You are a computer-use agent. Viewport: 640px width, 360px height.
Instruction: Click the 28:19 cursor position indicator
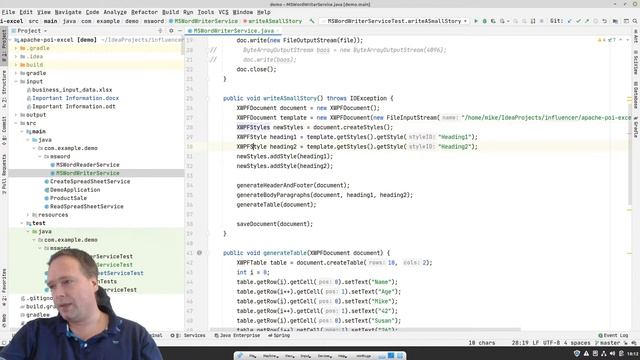pos(520,343)
